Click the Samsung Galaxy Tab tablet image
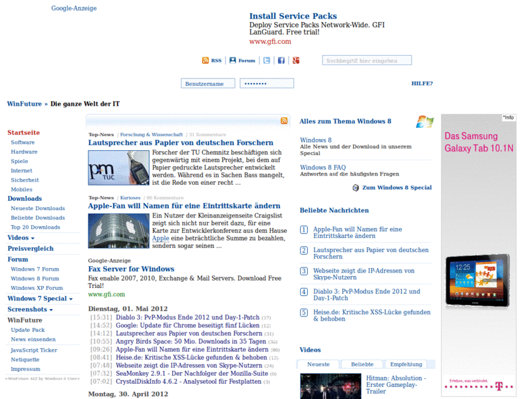 click(x=477, y=280)
